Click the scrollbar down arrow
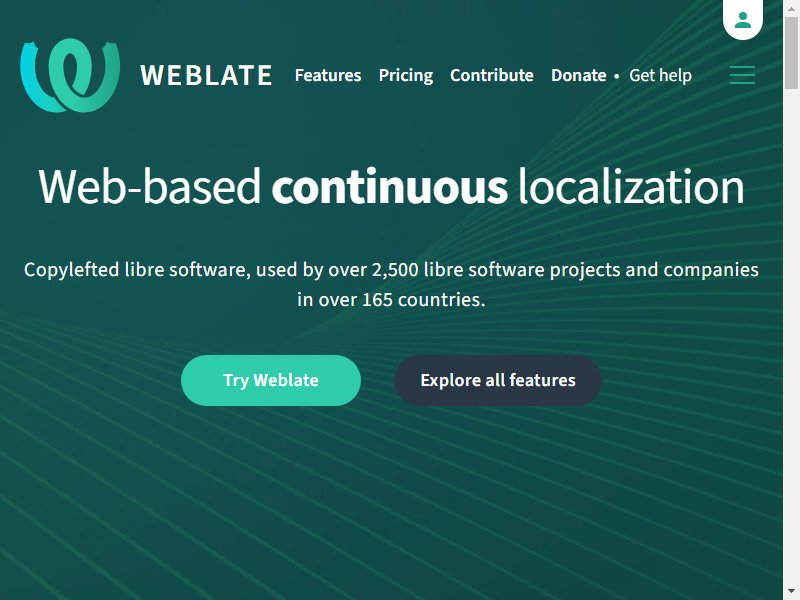This screenshot has width=800, height=600. point(791,592)
